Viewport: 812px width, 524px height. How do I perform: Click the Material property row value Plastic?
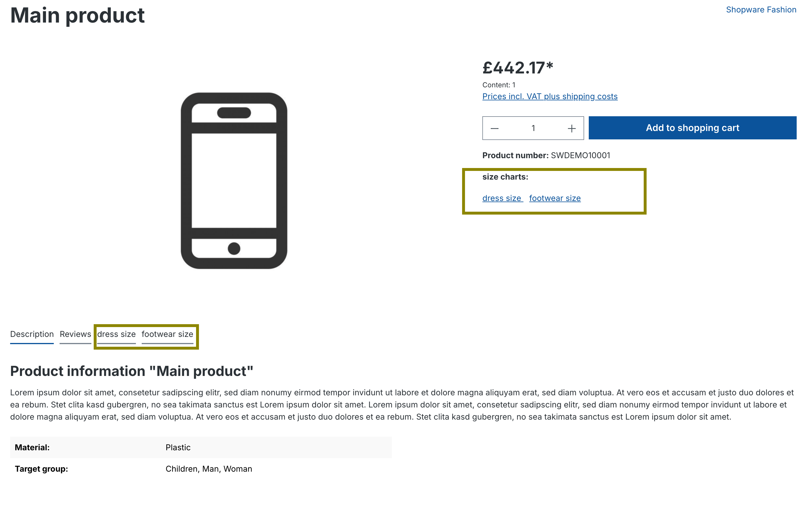click(x=178, y=447)
